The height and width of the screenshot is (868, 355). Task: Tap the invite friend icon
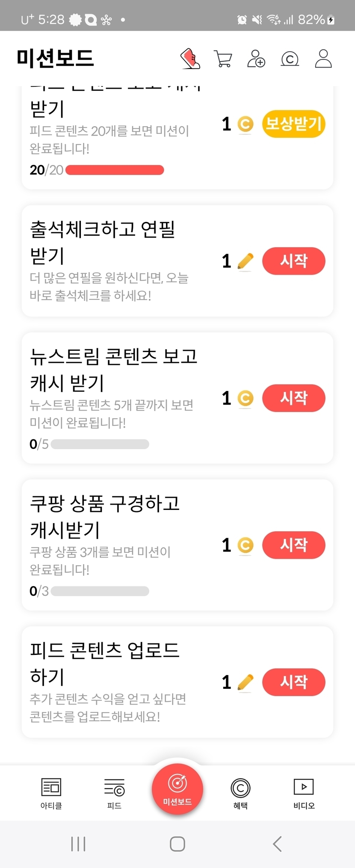coord(256,59)
